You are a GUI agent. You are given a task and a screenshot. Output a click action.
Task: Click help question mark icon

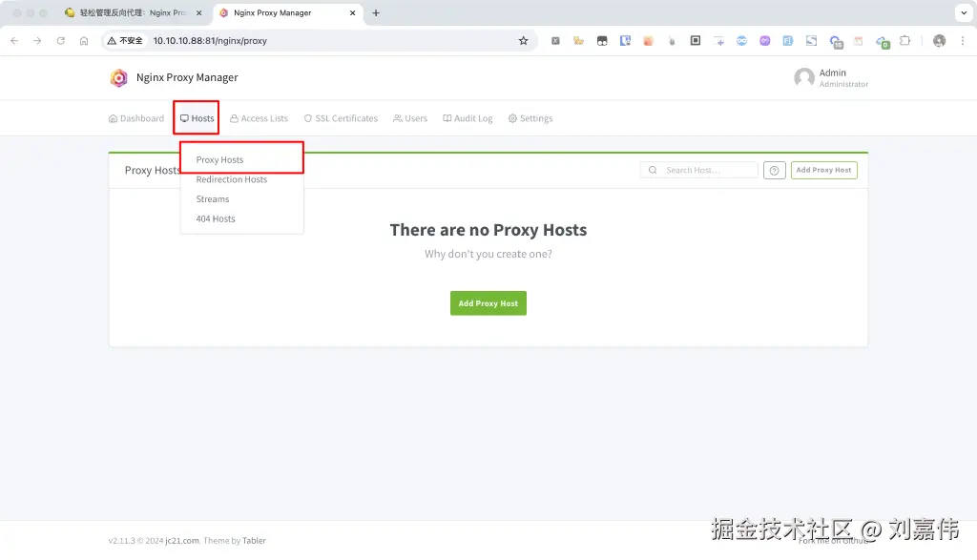pos(775,170)
